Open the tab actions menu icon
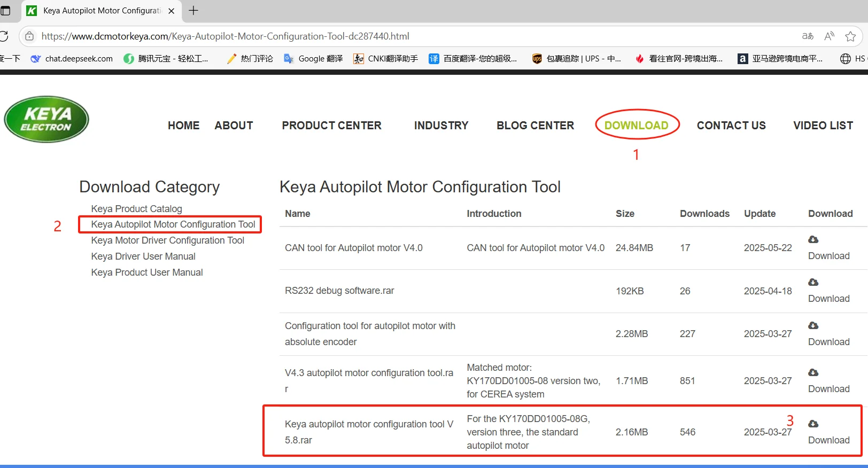Viewport: 868px width, 468px height. point(5,11)
